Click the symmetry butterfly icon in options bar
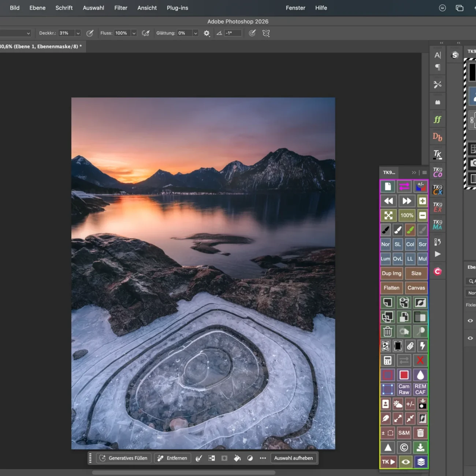This screenshot has height=476, width=476. 266,33
